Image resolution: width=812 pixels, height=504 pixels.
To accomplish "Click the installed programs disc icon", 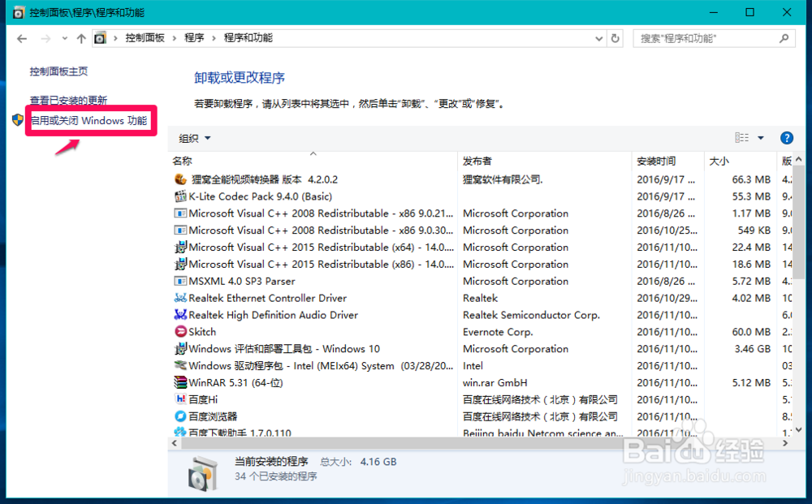I will point(203,473).
